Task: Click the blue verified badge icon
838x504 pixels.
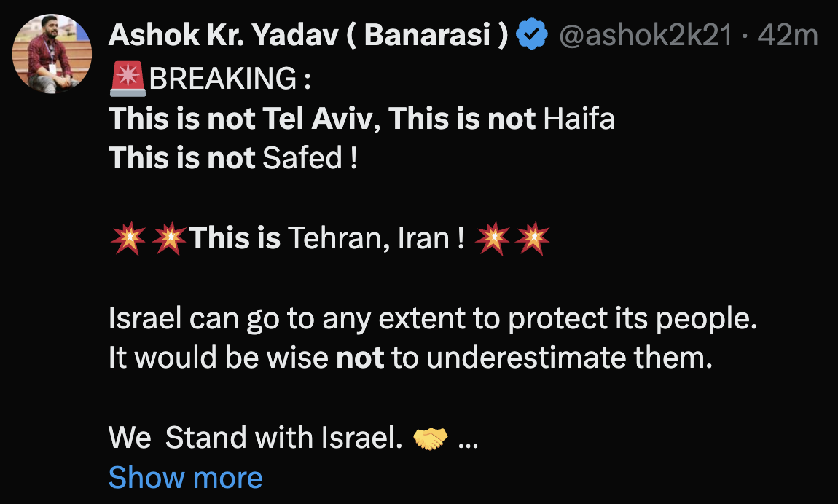Action: 532,35
